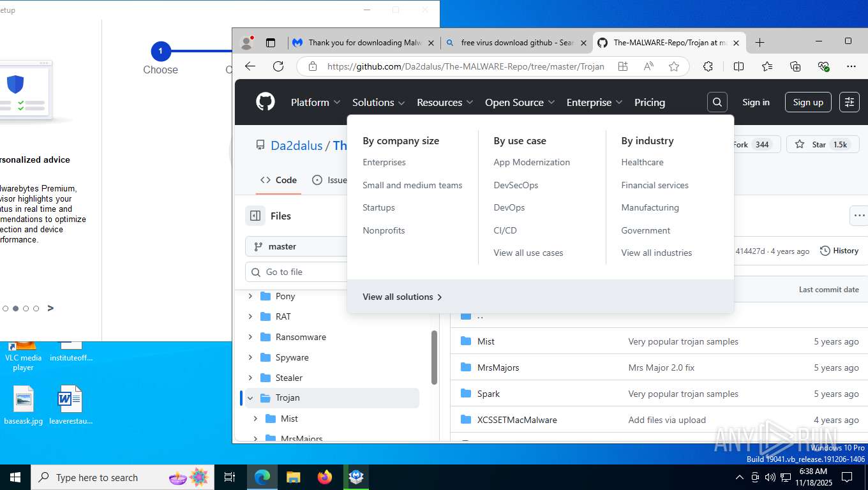Switch to the Code tab

click(278, 180)
